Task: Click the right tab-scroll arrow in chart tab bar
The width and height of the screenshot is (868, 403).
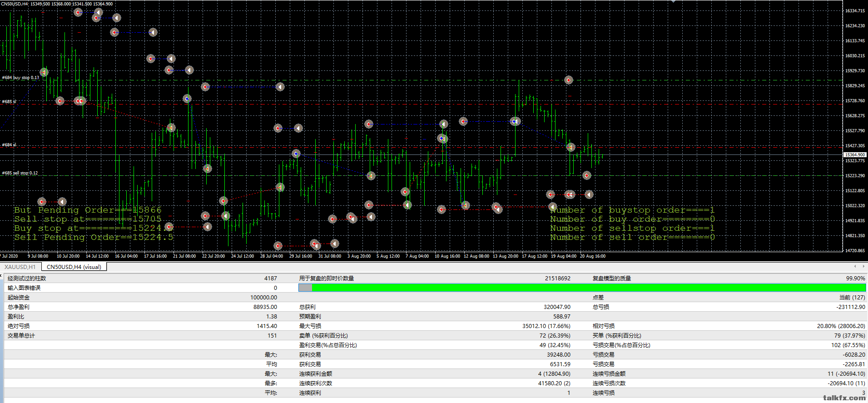Action: 863,266
